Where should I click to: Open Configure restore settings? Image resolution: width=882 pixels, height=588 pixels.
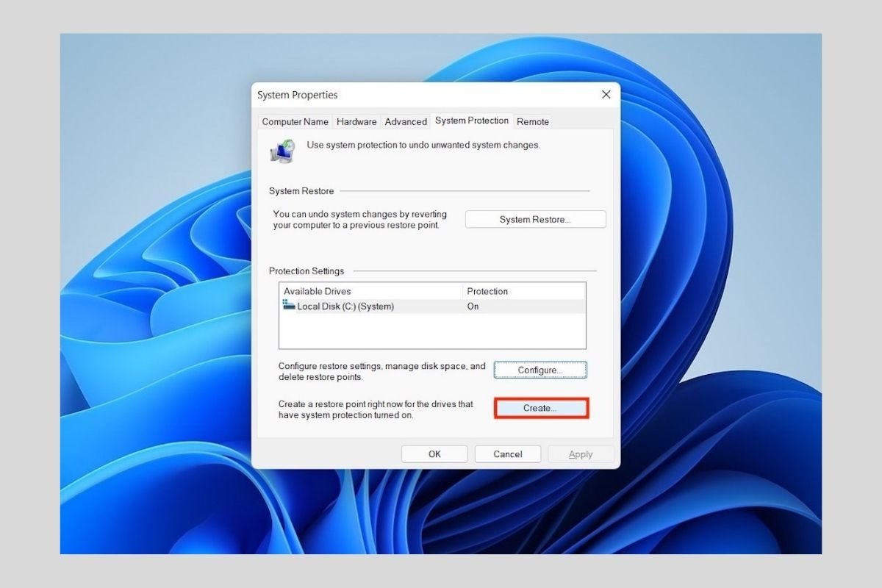pos(540,370)
